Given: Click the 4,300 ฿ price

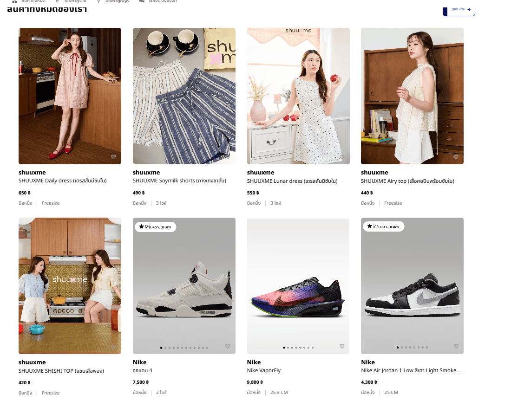Looking at the screenshot, I should coord(369,382).
